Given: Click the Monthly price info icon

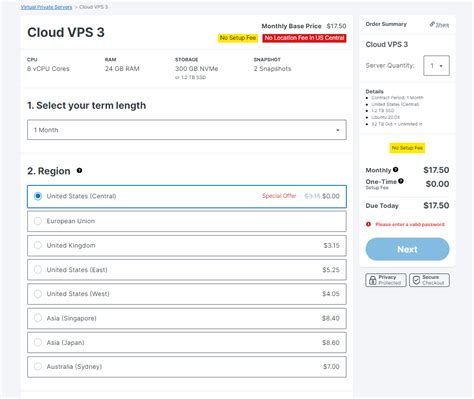Looking at the screenshot, I should (395, 169).
